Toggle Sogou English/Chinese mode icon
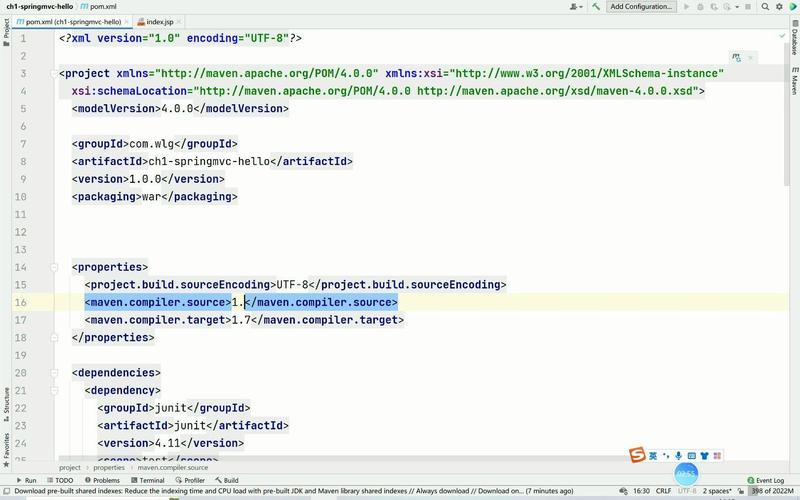Viewport: 800px width, 500px height. pyautogui.click(x=653, y=456)
